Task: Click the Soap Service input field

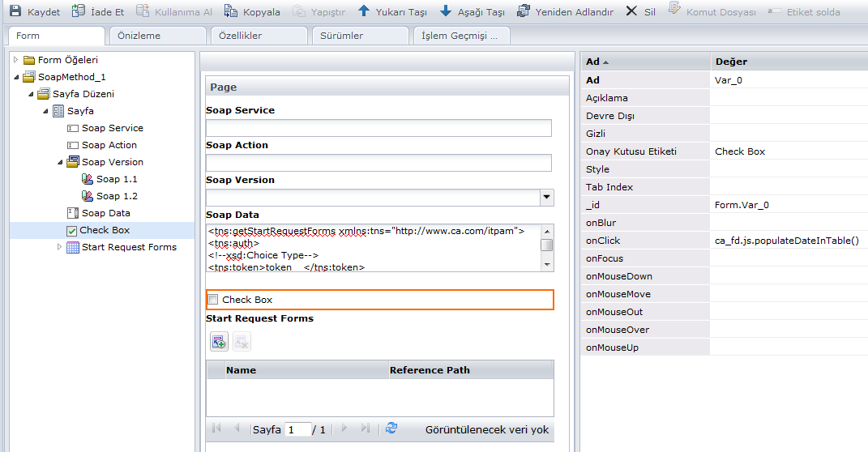Action: pos(378,128)
